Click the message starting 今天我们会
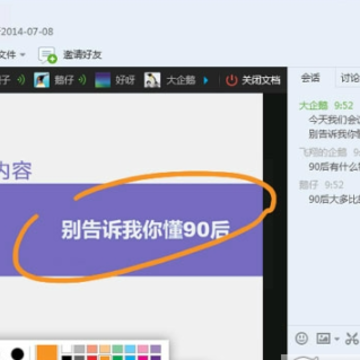Image resolution: width=360 pixels, height=360 pixels. pyautogui.click(x=334, y=119)
